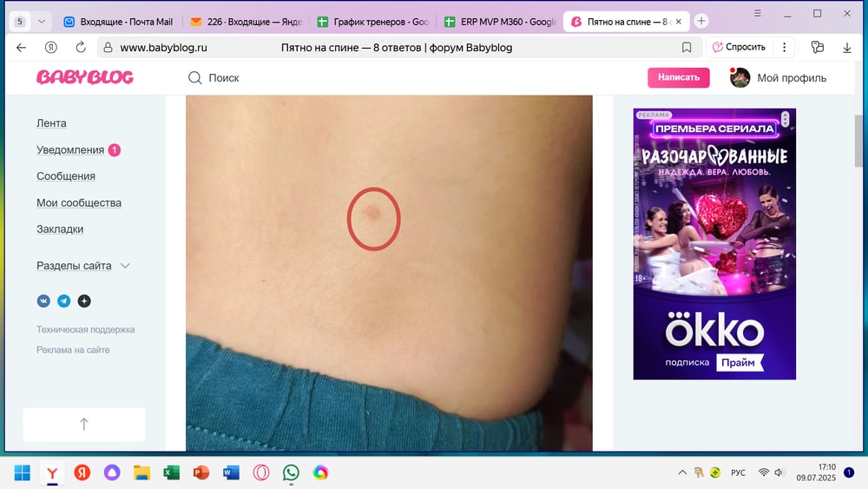Bookmark this page with bookmark icon
Screen dimensions: 868x489
click(687, 48)
